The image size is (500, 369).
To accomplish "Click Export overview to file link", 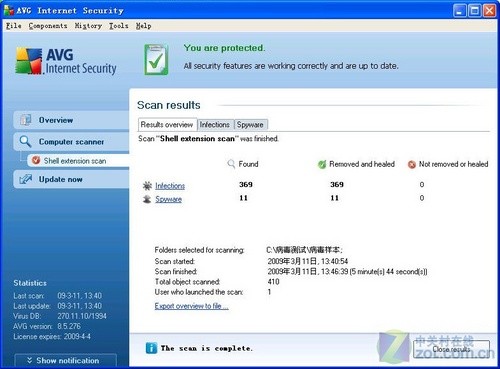I will click(x=191, y=306).
